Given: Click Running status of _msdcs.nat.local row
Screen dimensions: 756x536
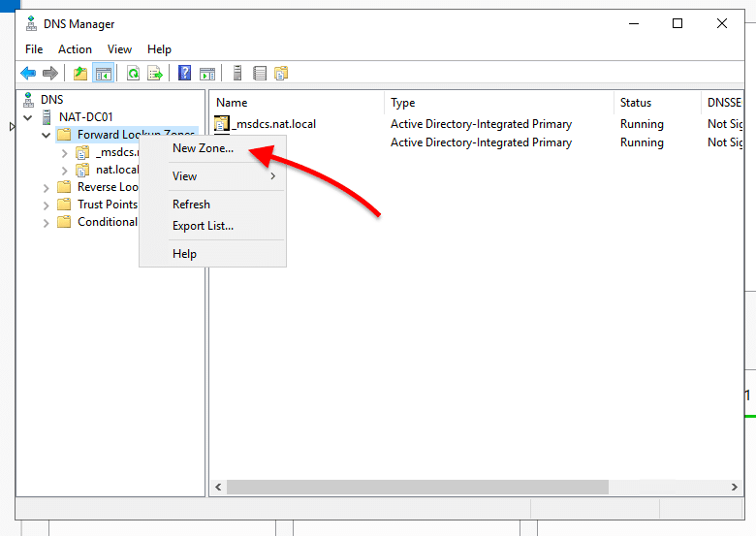Looking at the screenshot, I should 642,124.
